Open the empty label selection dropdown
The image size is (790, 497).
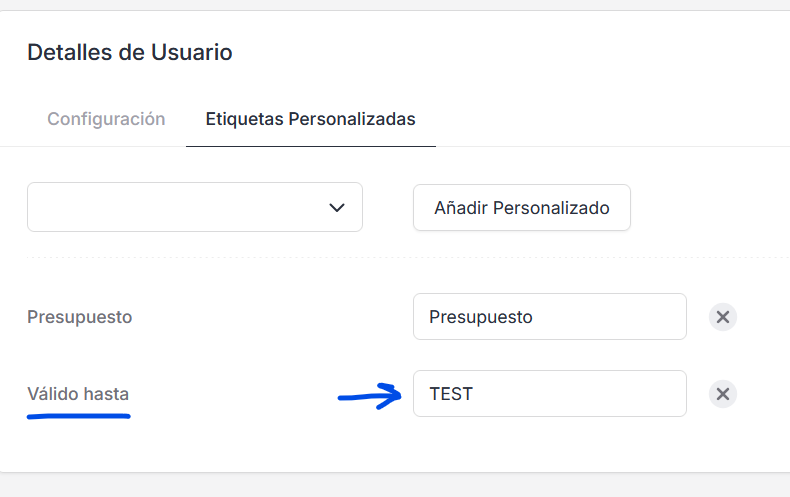[x=195, y=207]
